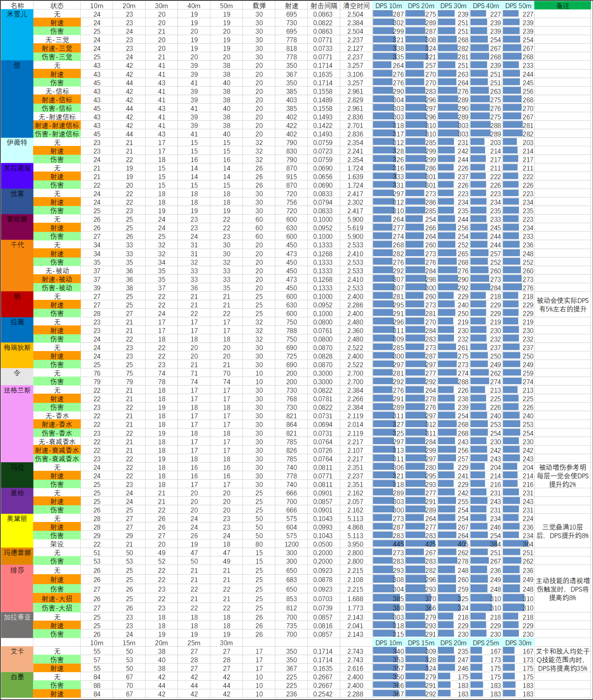Select the 状态 header cell
593x700 pixels.
coord(57,5)
